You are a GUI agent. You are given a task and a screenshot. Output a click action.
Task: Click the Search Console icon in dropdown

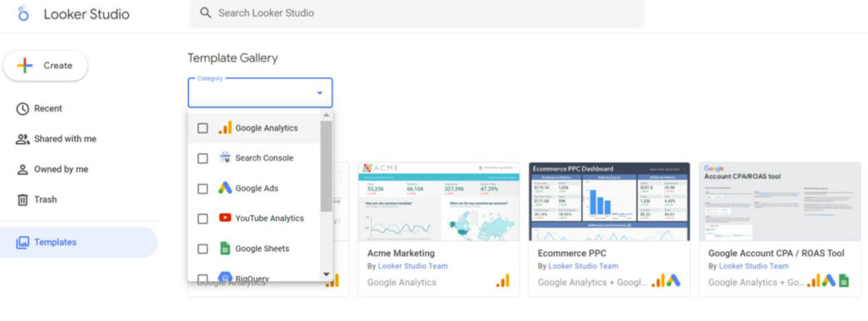tap(225, 158)
